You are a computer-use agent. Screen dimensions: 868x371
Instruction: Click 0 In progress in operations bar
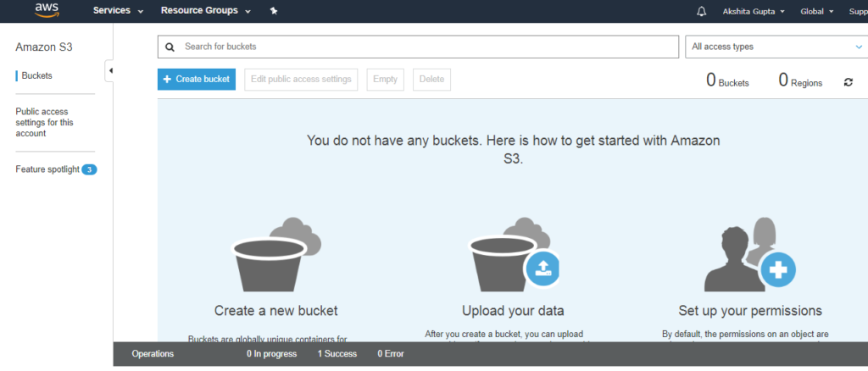(272, 354)
